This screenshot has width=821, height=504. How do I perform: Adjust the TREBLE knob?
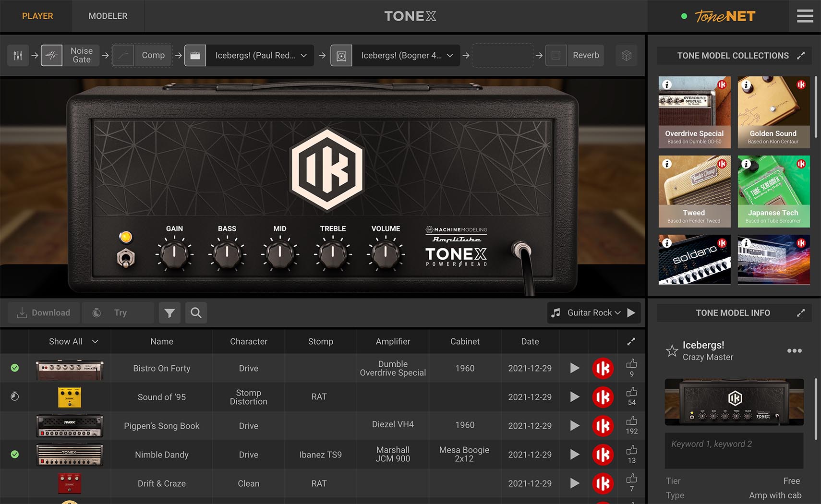pyautogui.click(x=333, y=253)
